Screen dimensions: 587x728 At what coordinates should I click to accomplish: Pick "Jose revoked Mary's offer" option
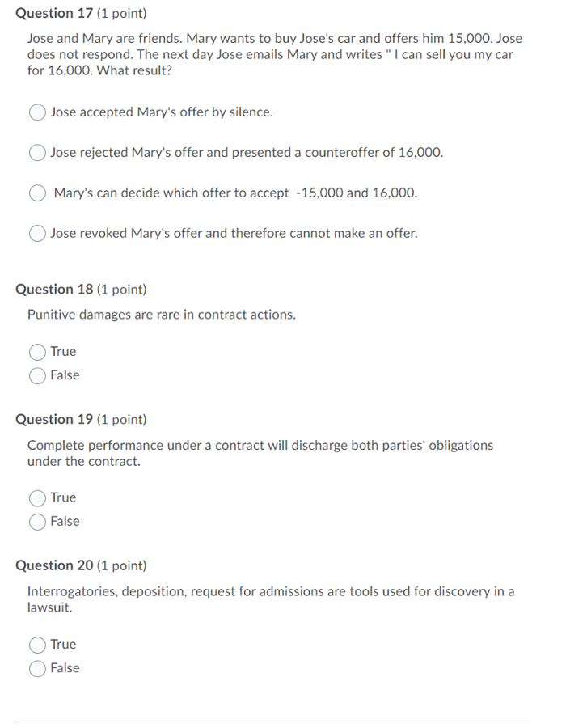(37, 233)
